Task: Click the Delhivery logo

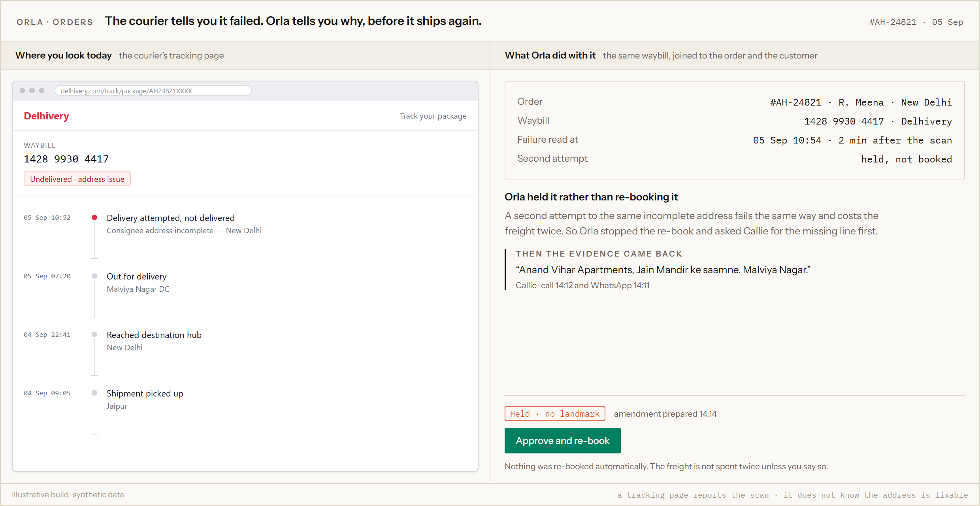Action: [x=47, y=116]
